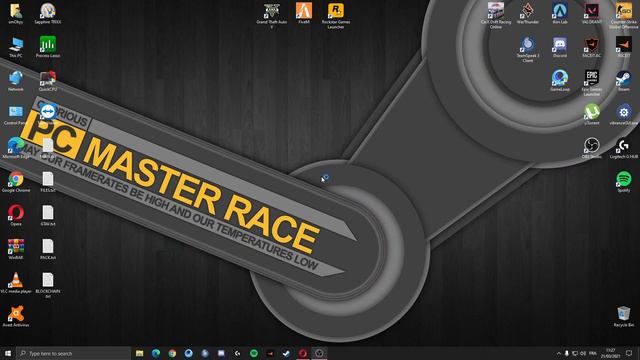Launch War Thunder desktop shortcut
This screenshot has width=640, height=360.
pos(528,13)
